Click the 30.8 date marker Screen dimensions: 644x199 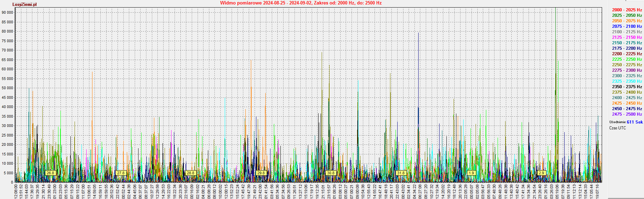point(331,173)
